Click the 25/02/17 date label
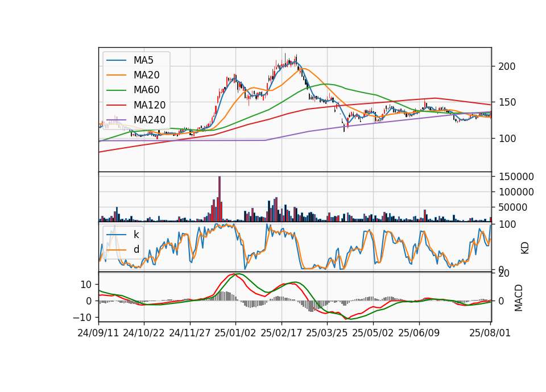Screen dimensions: 546x392 coord(281,333)
